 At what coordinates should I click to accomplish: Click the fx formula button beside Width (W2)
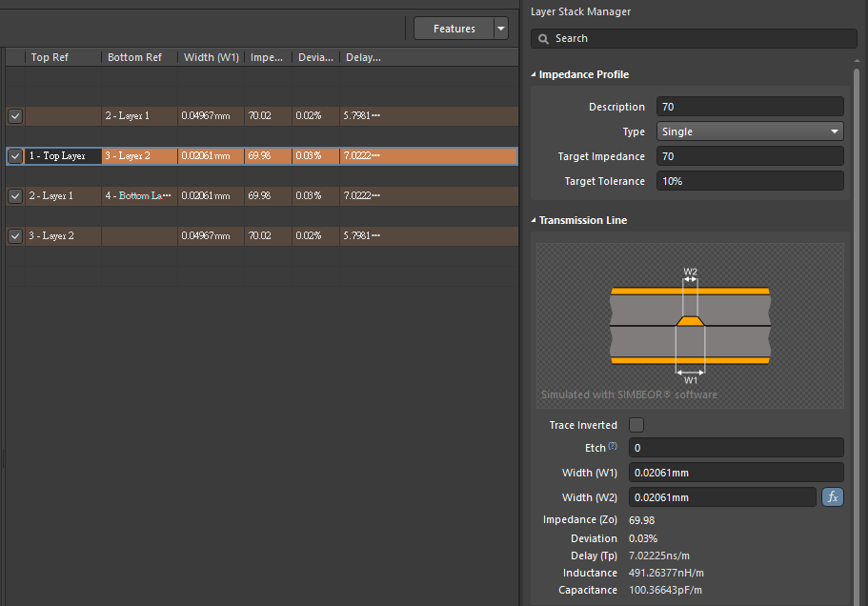pos(832,497)
